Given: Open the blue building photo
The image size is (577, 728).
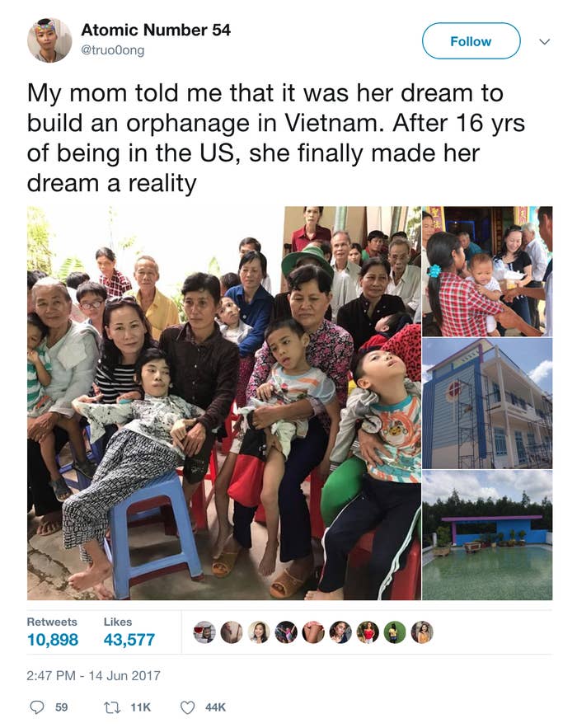Looking at the screenshot, I should pos(487,403).
